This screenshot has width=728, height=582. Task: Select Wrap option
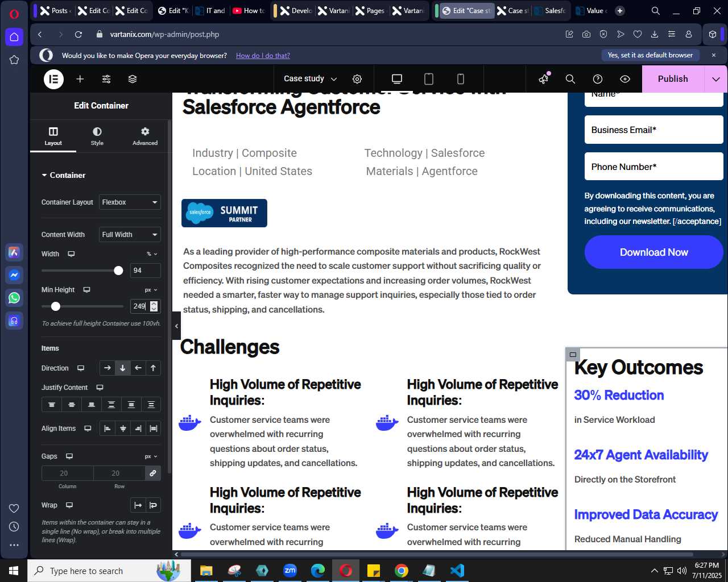[x=154, y=505]
